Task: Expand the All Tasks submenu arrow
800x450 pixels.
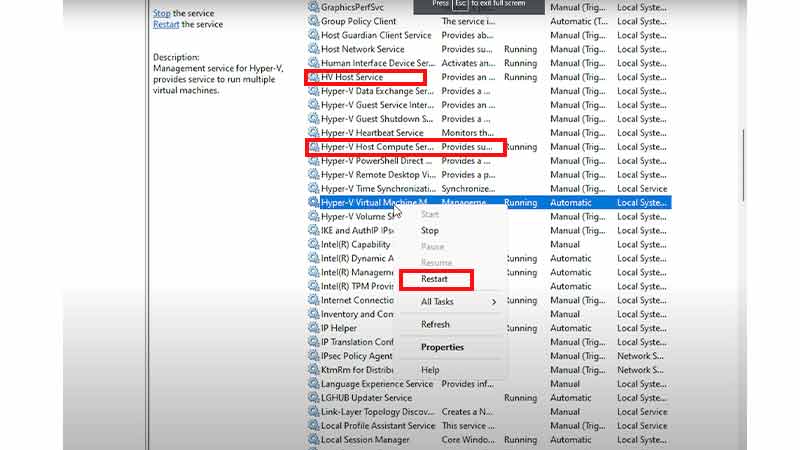Action: coord(494,302)
